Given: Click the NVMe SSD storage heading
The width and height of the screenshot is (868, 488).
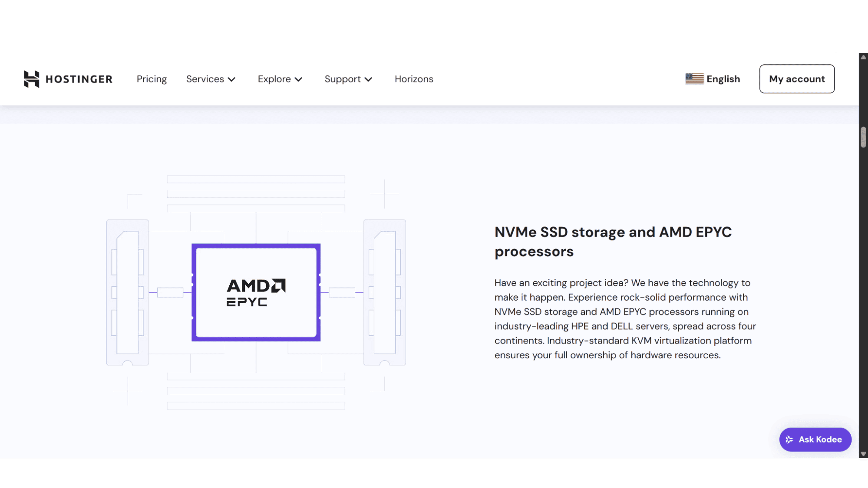Looking at the screenshot, I should (613, 242).
